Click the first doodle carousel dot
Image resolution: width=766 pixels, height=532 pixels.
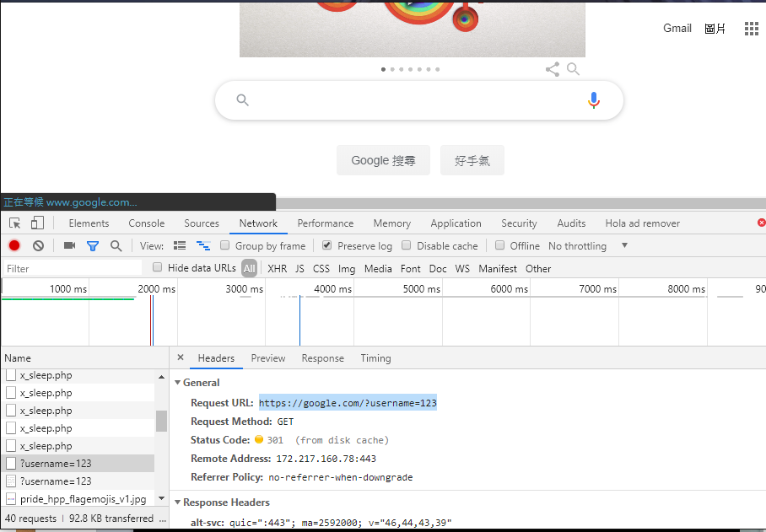[x=383, y=69]
